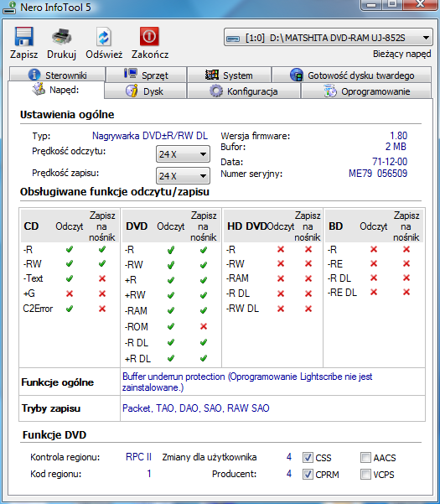Click the Kod regionu value 1
Viewport: 440px width, 504px height.
[148, 474]
